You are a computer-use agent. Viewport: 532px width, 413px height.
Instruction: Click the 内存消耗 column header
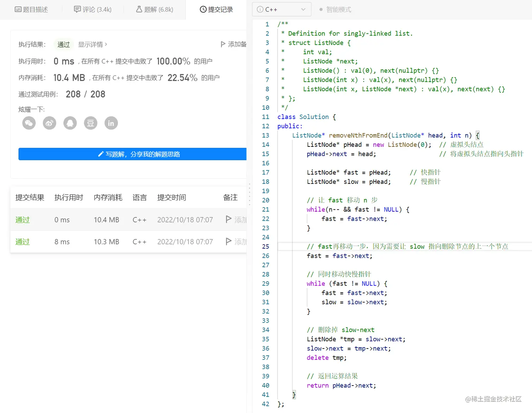coord(108,198)
